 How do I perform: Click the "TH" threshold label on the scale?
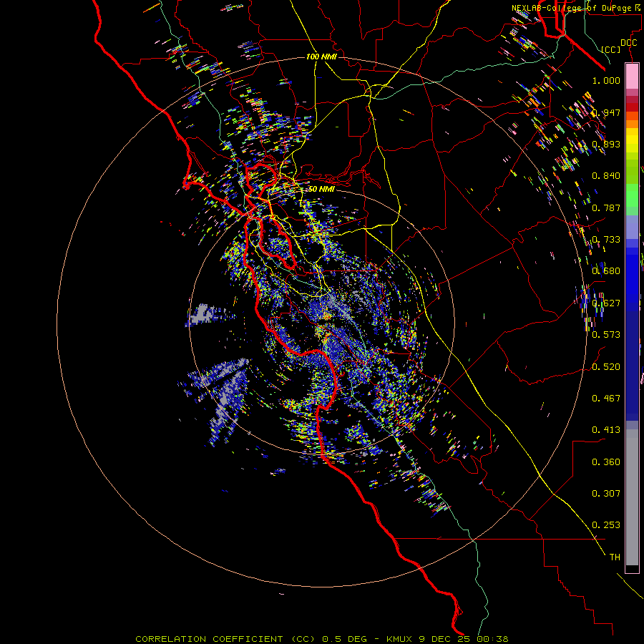point(615,557)
